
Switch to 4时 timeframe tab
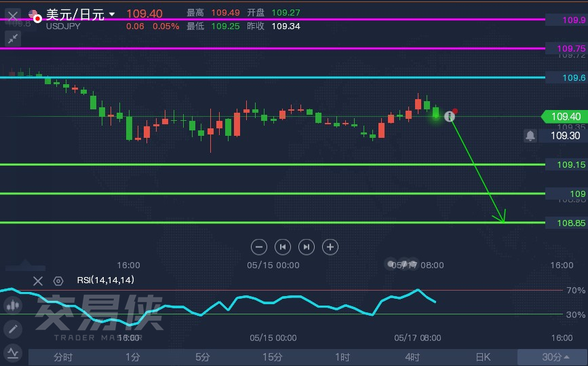pyautogui.click(x=412, y=357)
